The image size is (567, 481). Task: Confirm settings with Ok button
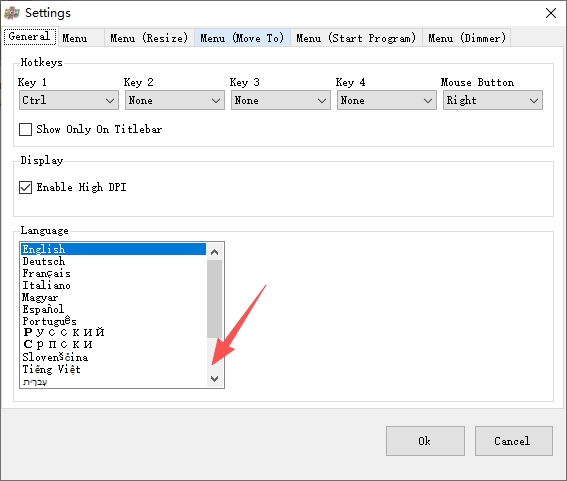425,441
